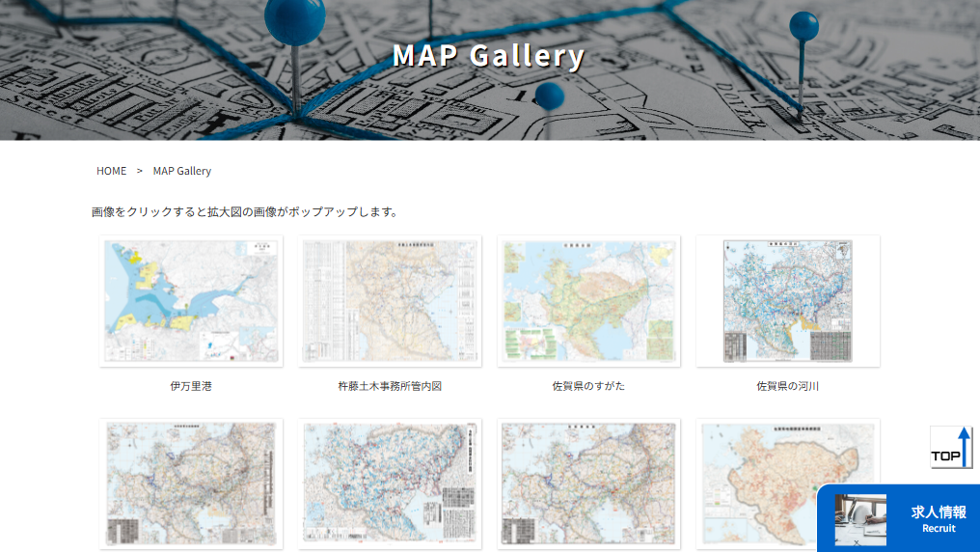Viewport: 980px width, 552px height.
Task: Go to HOME via breadcrumb link
Action: 111,171
